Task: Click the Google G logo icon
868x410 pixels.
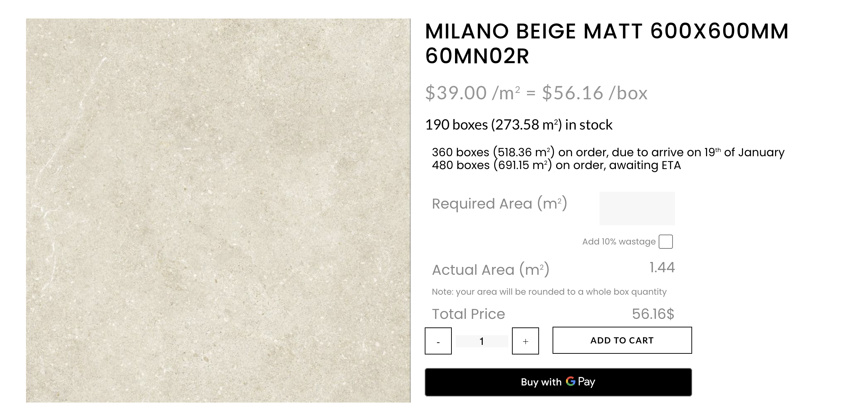Action: click(570, 381)
